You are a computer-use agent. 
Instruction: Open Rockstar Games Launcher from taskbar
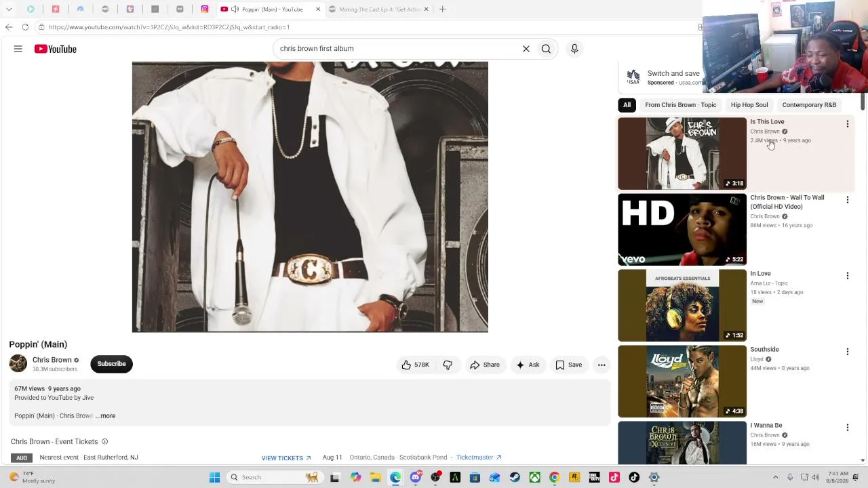574,477
